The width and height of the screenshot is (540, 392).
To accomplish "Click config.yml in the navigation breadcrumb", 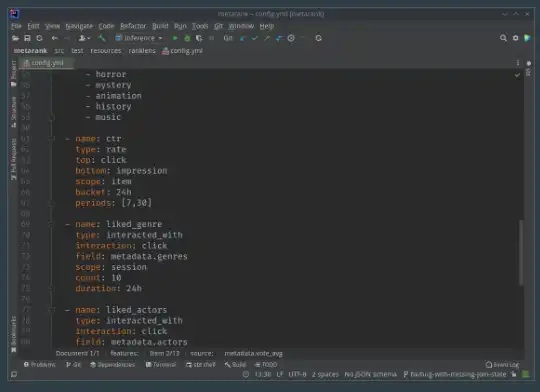I will [183, 51].
